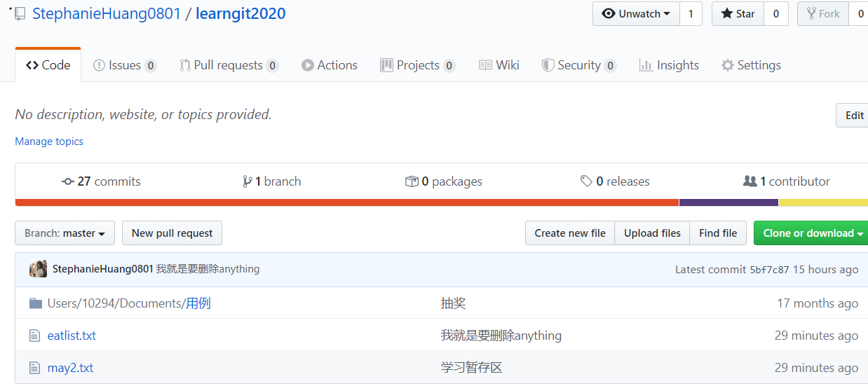Click the folder icon for Users/10294/Documents
This screenshot has height=386, width=868.
[x=36, y=303]
